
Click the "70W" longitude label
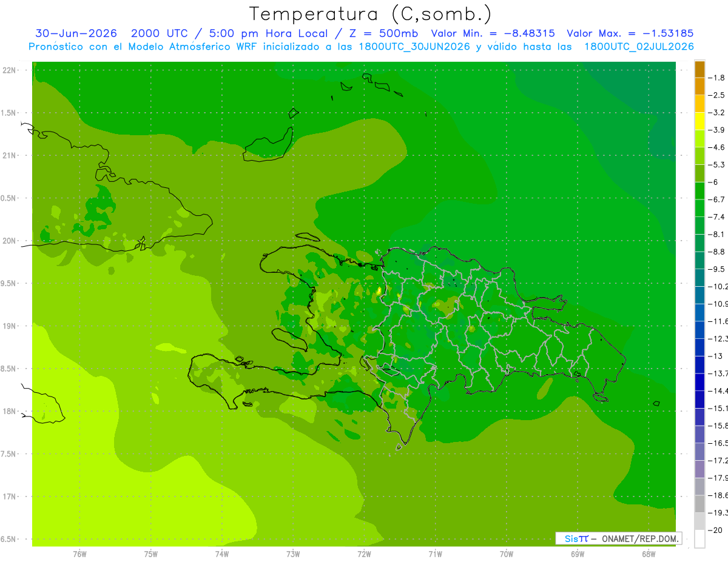(x=507, y=554)
